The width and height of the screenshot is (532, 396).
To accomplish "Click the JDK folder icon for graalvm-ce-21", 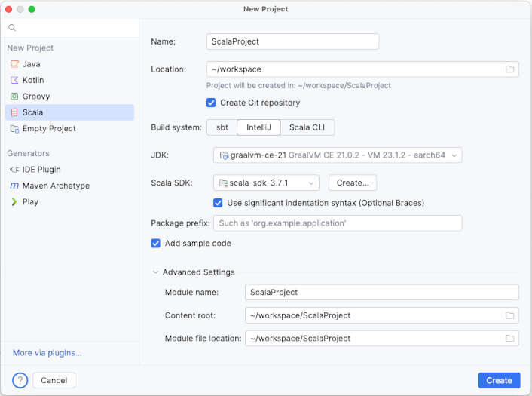I will (224, 155).
